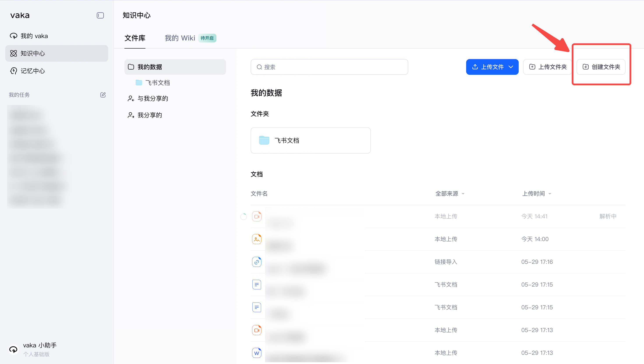The height and width of the screenshot is (364, 644).
Task: Open 记忆中心 in the sidebar
Action: pos(57,71)
